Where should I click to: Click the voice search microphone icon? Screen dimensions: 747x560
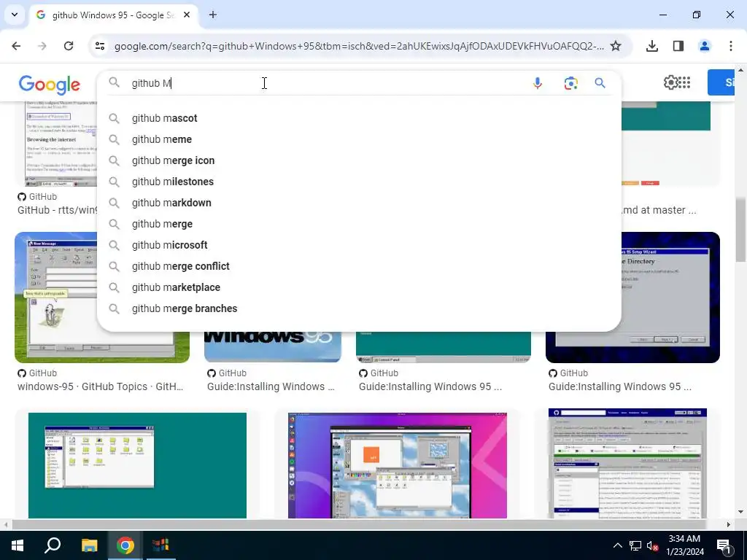click(538, 83)
